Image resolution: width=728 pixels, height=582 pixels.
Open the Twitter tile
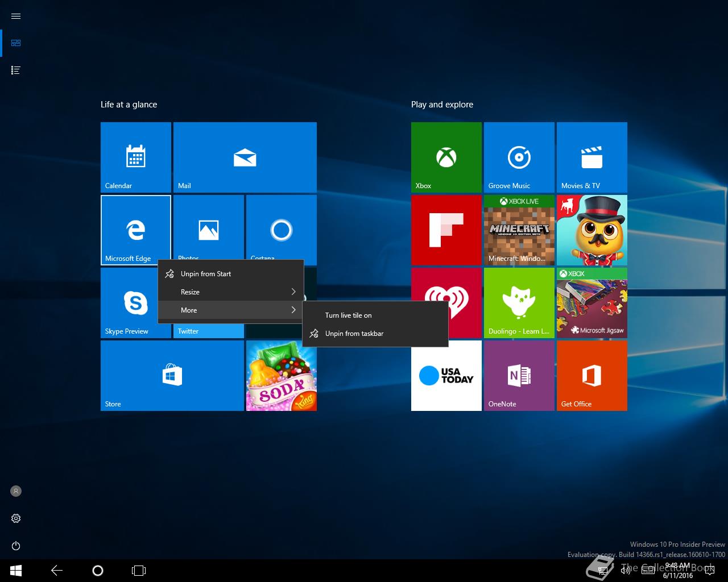pos(209,331)
